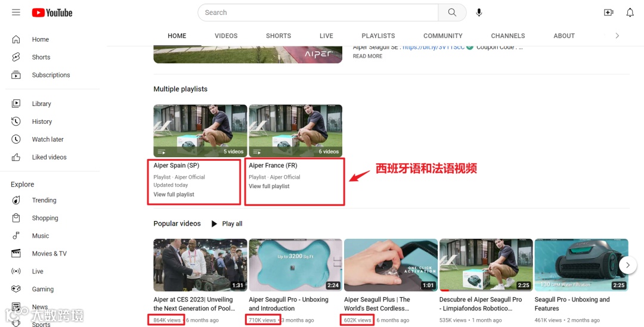Open Descubre el Aiper Seagull Pro thumbnail
The image size is (644, 327).
(487, 265)
